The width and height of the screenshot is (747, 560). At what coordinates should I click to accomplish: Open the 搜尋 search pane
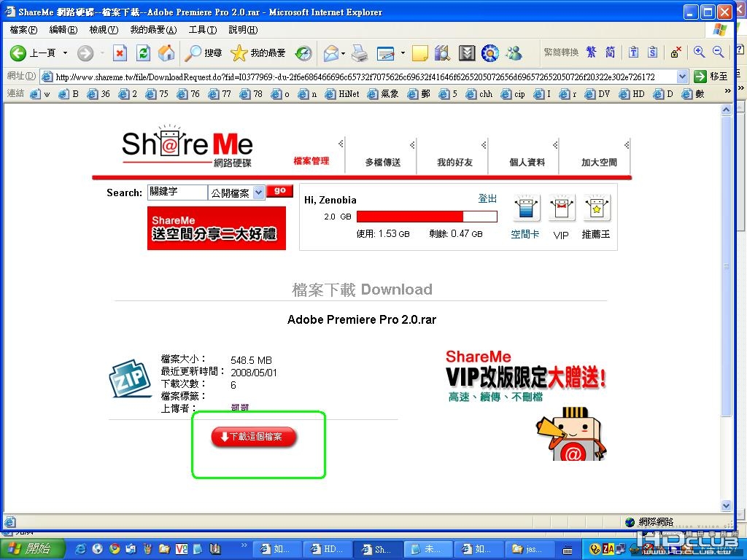204,52
